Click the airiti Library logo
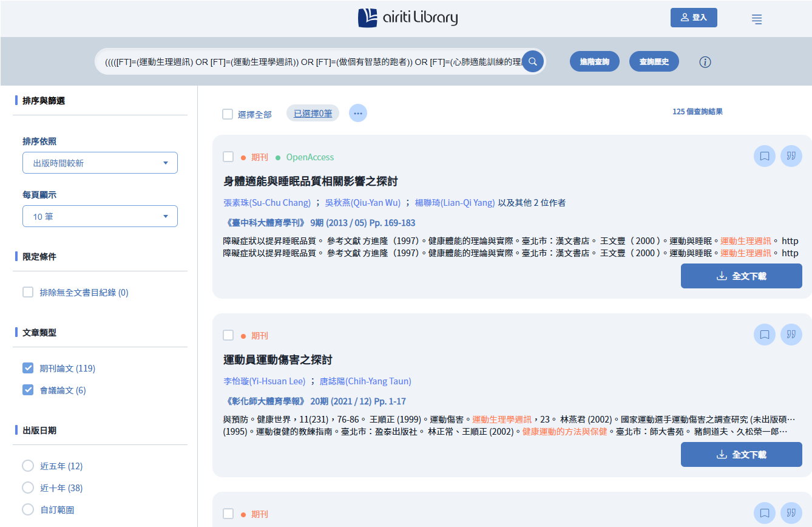The image size is (812, 527). pos(408,18)
